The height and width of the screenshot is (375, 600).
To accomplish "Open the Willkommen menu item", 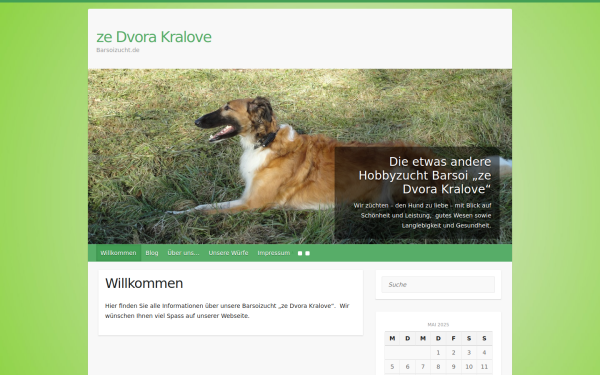I will 118,253.
